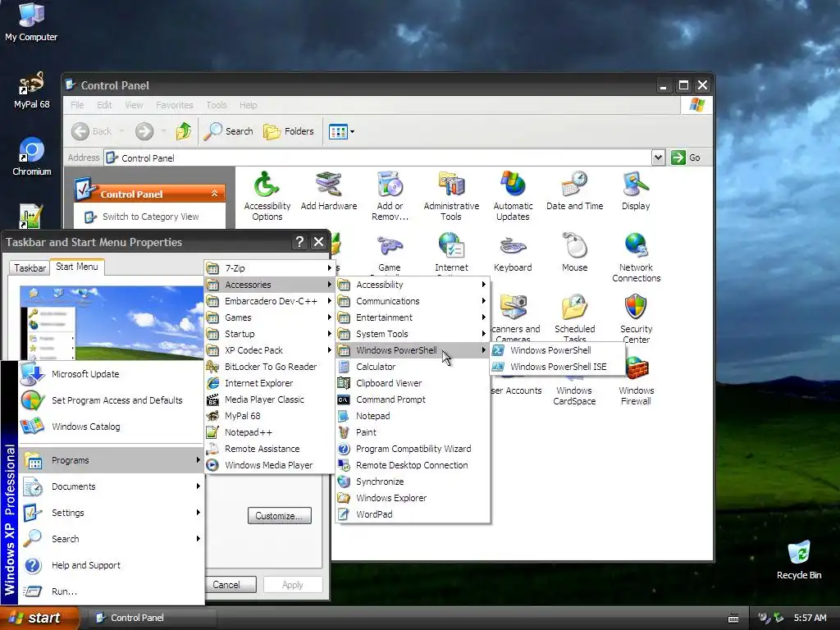Open Administrative Tools icon
Image resolution: width=840 pixels, height=630 pixels.
click(x=451, y=195)
